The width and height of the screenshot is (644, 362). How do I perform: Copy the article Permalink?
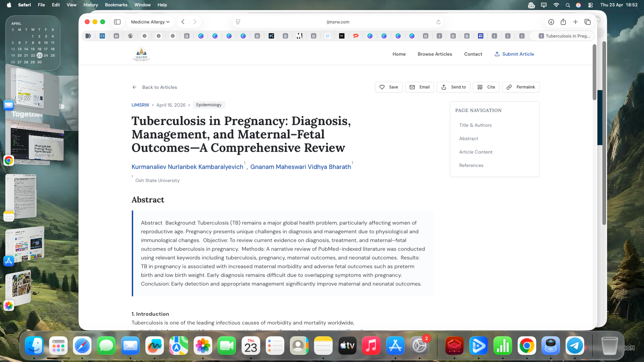(520, 87)
